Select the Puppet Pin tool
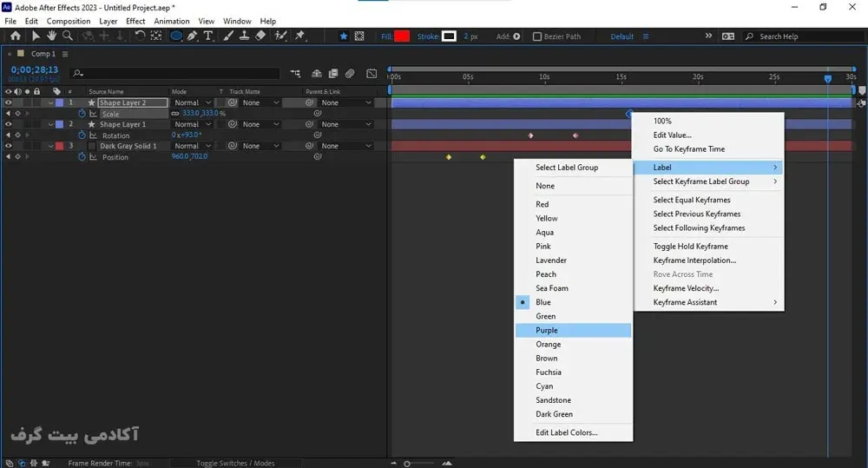Screen dimensions: 868x468 300,36
